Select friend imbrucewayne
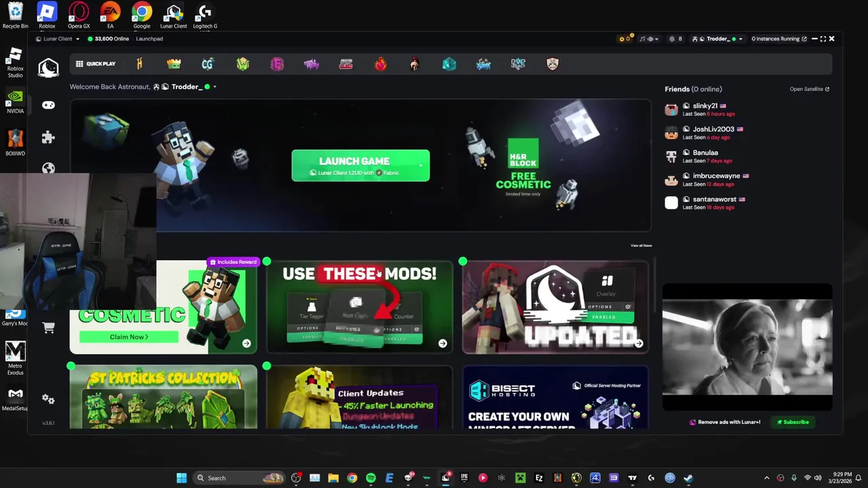868x488 pixels. tap(708, 180)
